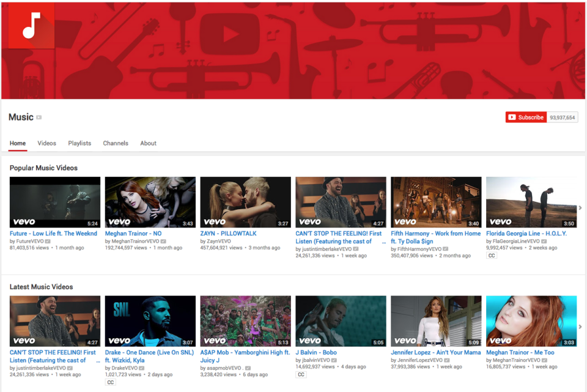Click the CC badge under J Balvin Bobo

(301, 374)
